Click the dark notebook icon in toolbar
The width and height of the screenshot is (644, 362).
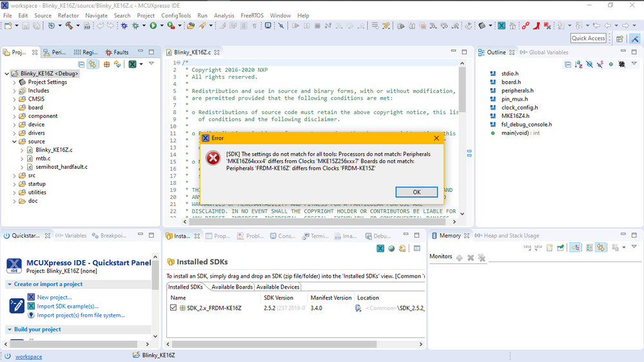482,26
